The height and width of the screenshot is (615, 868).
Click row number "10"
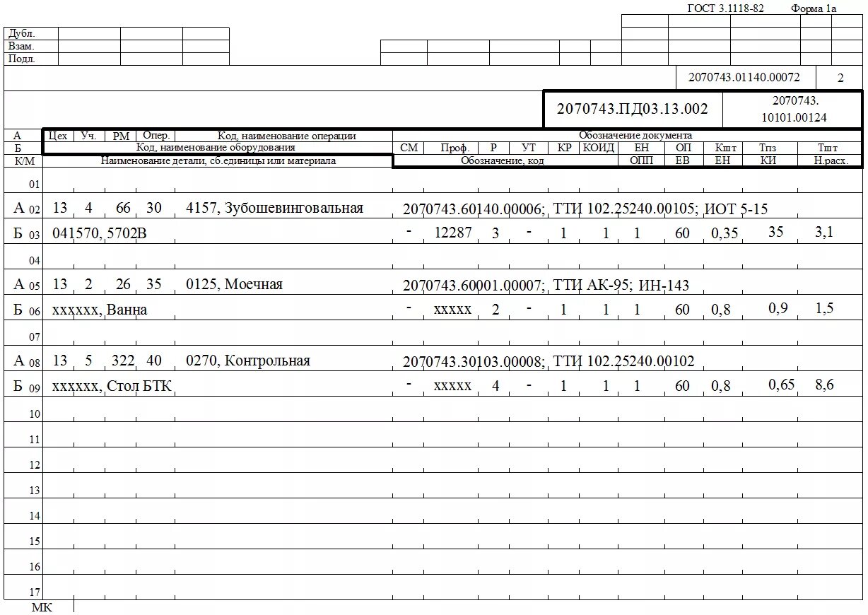35,414
